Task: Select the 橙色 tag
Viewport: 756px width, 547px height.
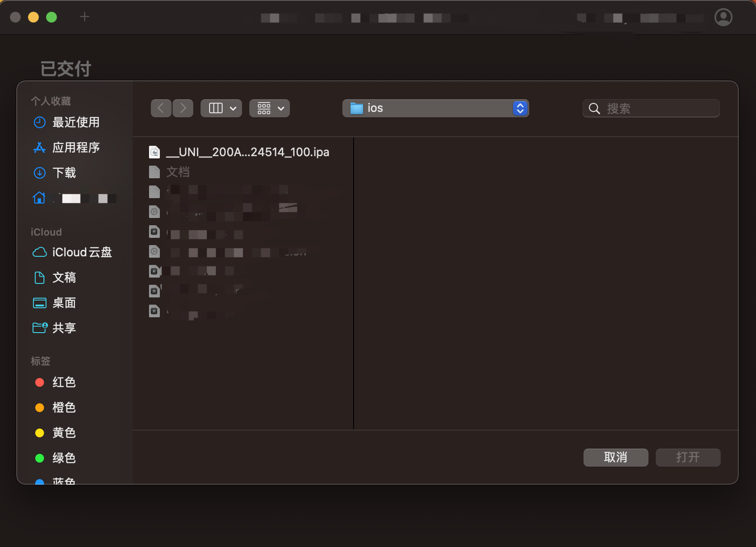Action: [64, 408]
